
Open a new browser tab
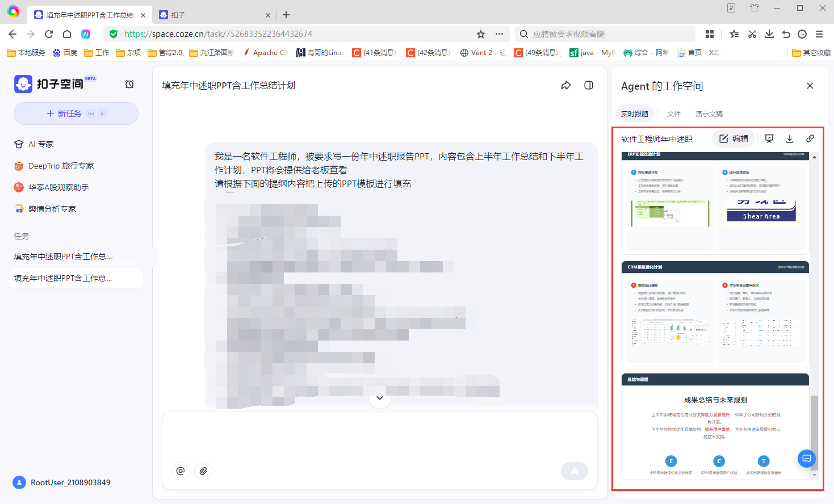pyautogui.click(x=286, y=15)
